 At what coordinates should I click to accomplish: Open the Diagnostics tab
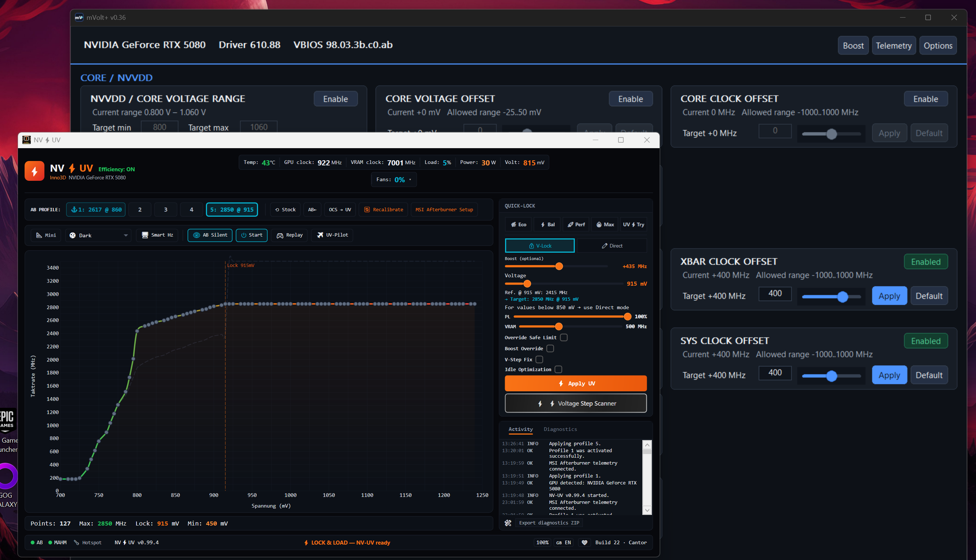(560, 429)
